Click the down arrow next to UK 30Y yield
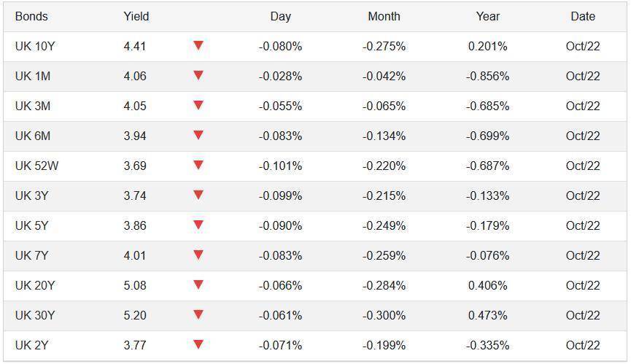Viewport: 631px width, 364px height. click(x=198, y=315)
